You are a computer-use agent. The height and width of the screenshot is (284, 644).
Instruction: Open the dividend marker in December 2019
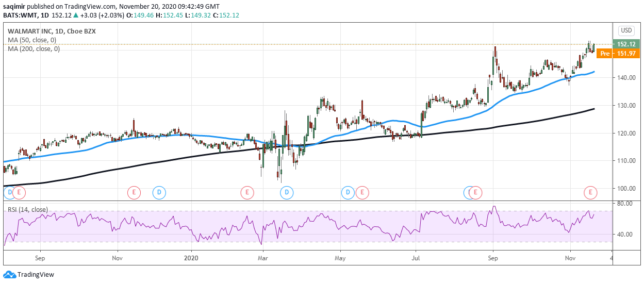159,193
